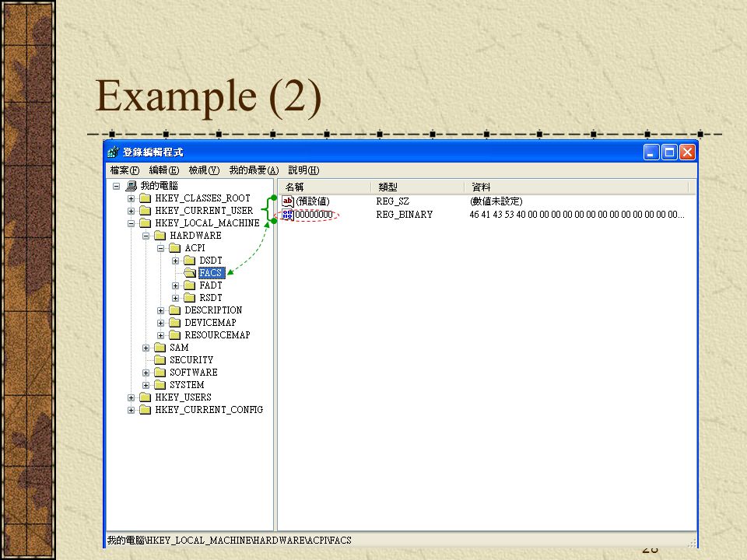Select the 00000000 value name
This screenshot has width=747, height=560.
[314, 215]
